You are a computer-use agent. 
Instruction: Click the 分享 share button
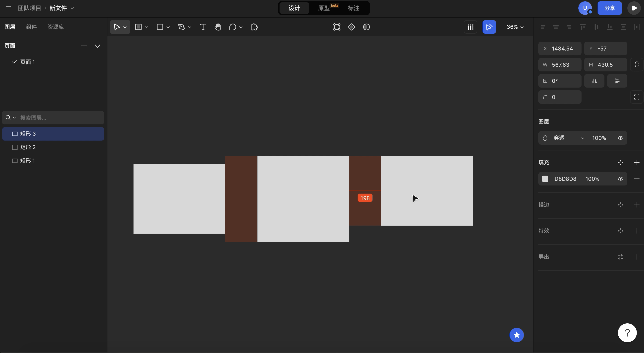click(x=609, y=8)
